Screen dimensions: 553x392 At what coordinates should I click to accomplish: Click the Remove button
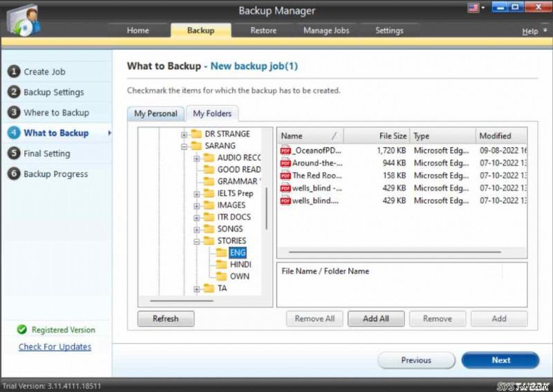pos(438,319)
